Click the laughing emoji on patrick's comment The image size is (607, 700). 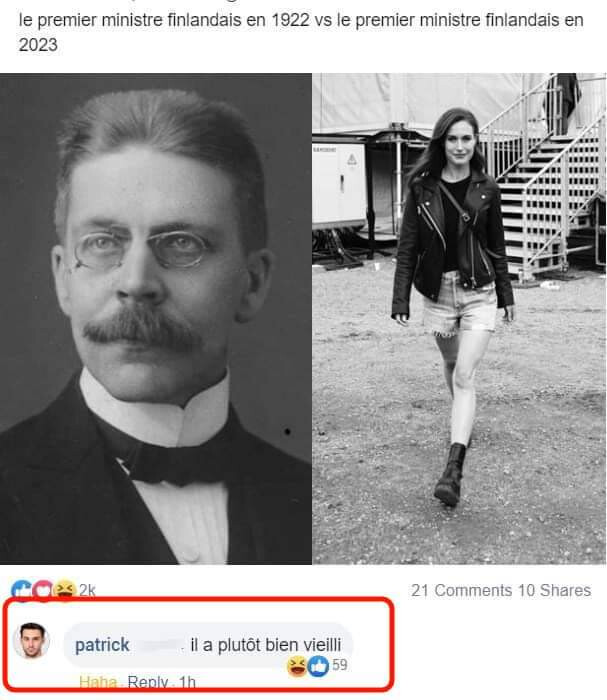[297, 667]
